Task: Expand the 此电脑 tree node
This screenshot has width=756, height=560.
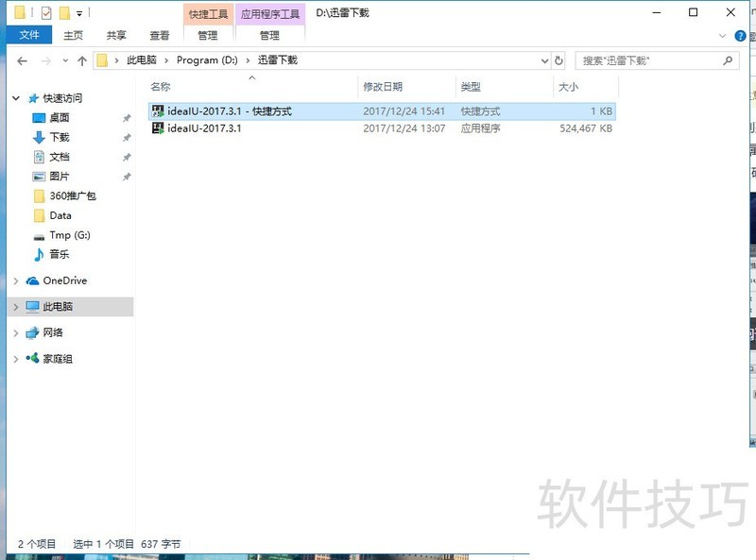Action: click(x=16, y=307)
